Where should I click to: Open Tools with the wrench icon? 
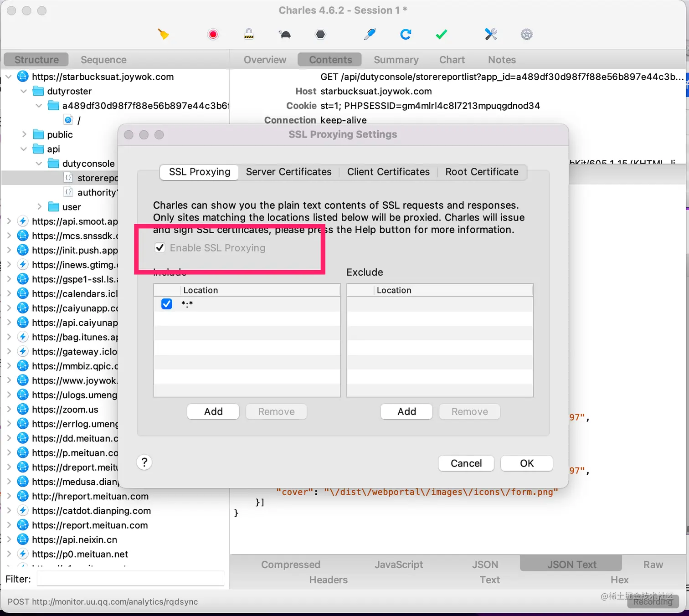click(491, 34)
